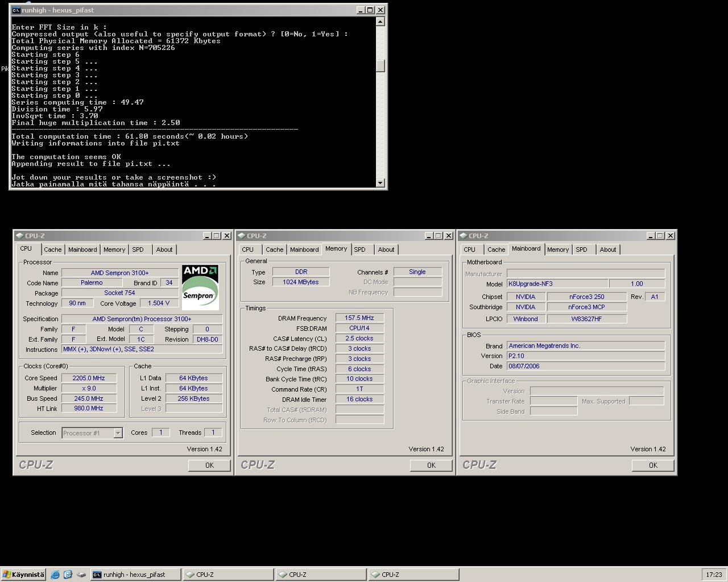Click the Memory CPU-Z window title icon

pyautogui.click(x=241, y=236)
